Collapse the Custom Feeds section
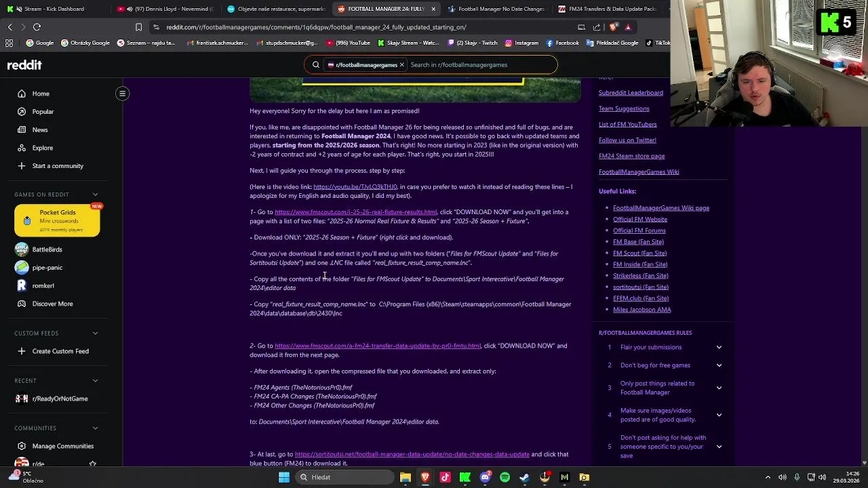Viewport: 868px width, 488px height. [95, 333]
